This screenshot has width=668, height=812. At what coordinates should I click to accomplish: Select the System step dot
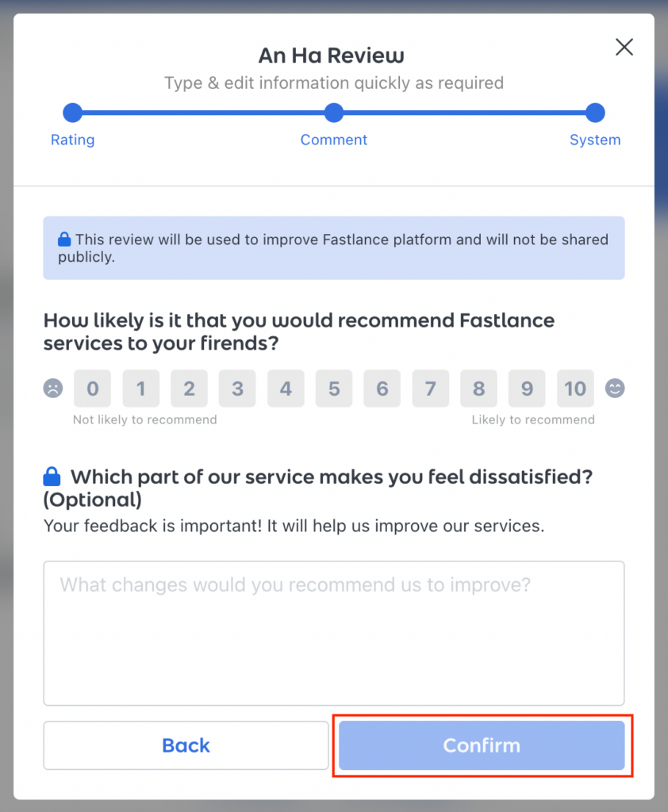[x=595, y=113]
